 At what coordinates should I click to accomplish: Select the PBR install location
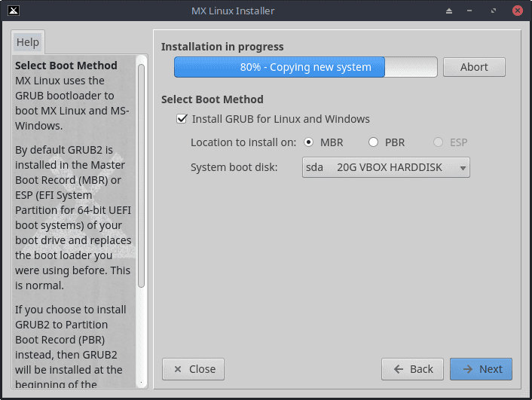pyautogui.click(x=373, y=142)
